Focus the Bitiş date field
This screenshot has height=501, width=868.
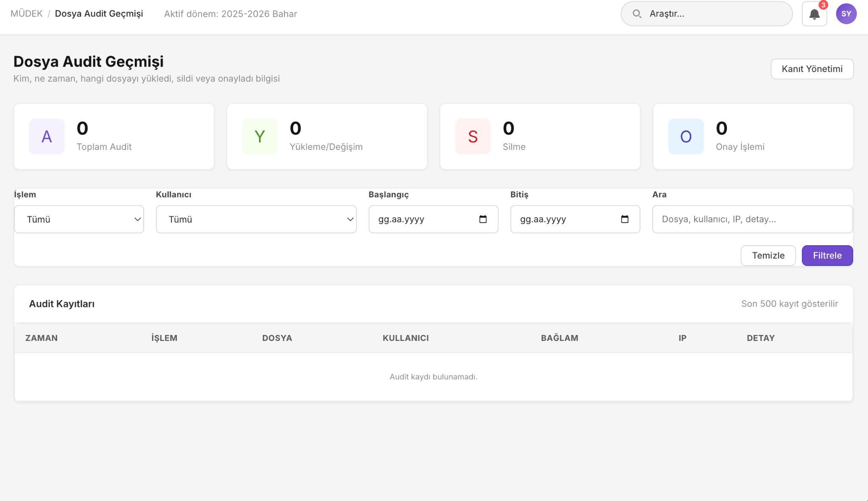[575, 219]
